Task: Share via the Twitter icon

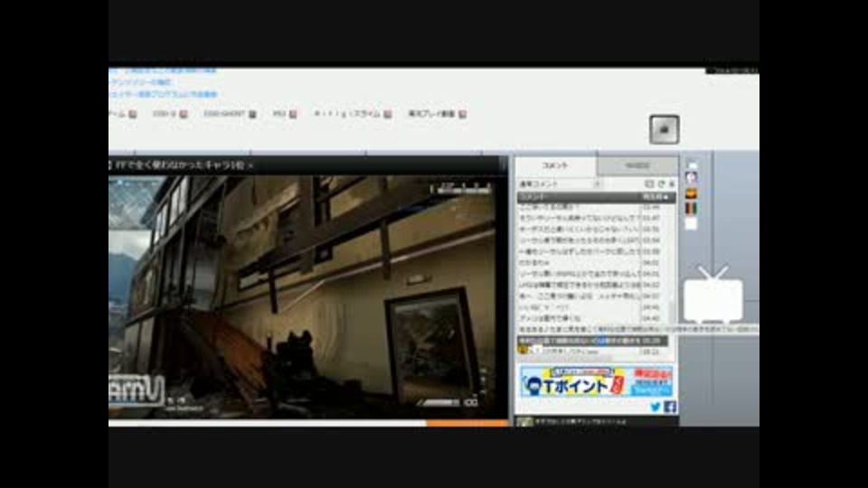Action: (656, 407)
